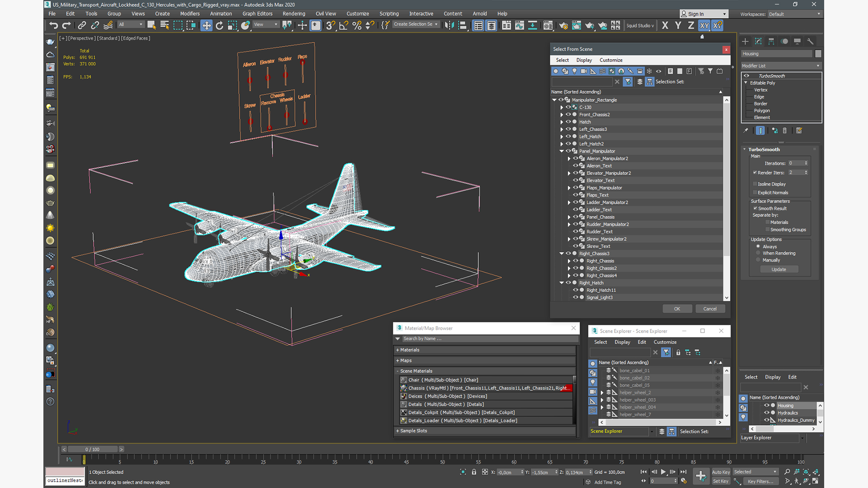Click the Selection Lock padlock icon

click(x=474, y=472)
